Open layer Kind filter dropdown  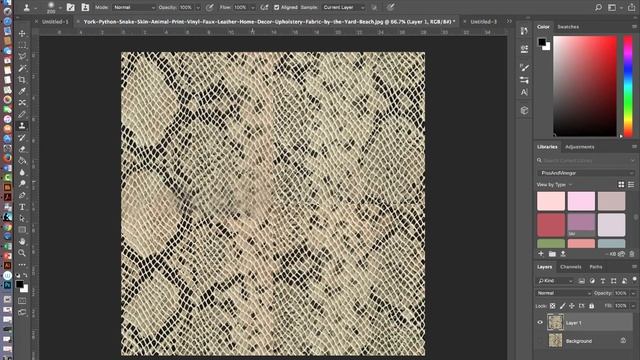pyautogui.click(x=555, y=281)
